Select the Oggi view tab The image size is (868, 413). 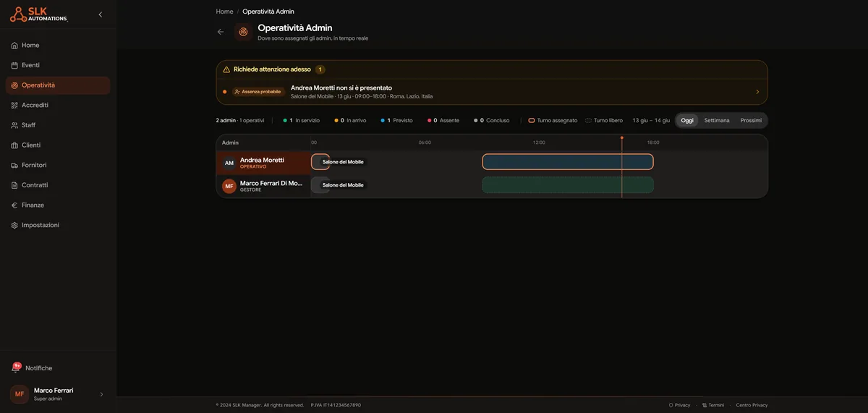point(687,120)
